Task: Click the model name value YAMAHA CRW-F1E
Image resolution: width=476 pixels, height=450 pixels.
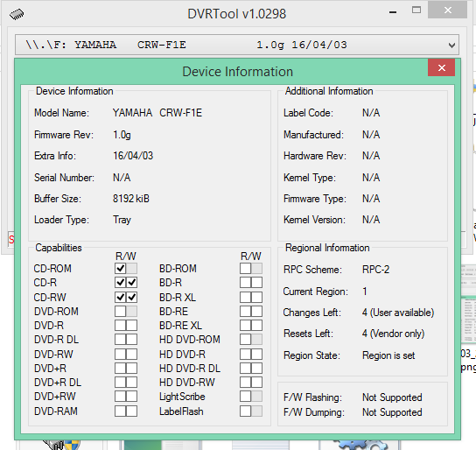Action: point(157,113)
